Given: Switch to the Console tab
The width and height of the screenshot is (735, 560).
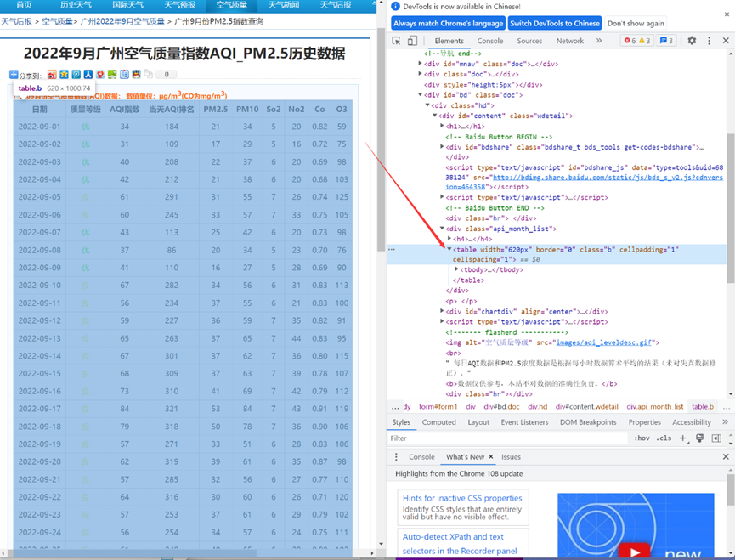Looking at the screenshot, I should click(489, 41).
